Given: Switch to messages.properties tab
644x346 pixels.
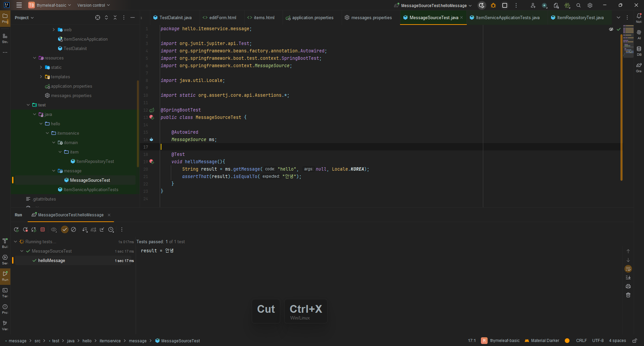Looking at the screenshot, I should click(368, 17).
